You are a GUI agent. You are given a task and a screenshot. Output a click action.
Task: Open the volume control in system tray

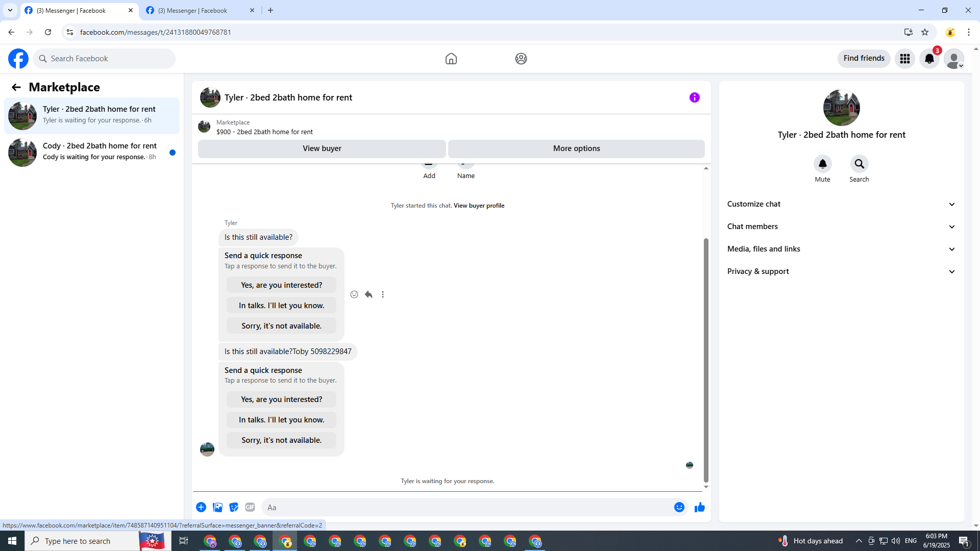click(x=896, y=541)
